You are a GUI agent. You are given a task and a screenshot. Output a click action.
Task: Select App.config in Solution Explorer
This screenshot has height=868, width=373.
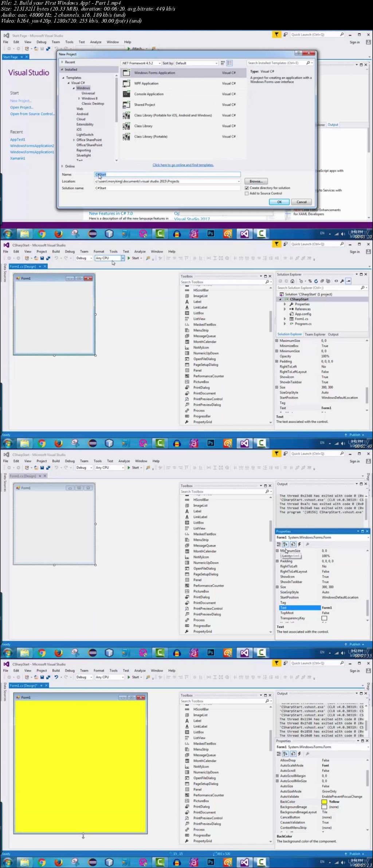(x=303, y=314)
